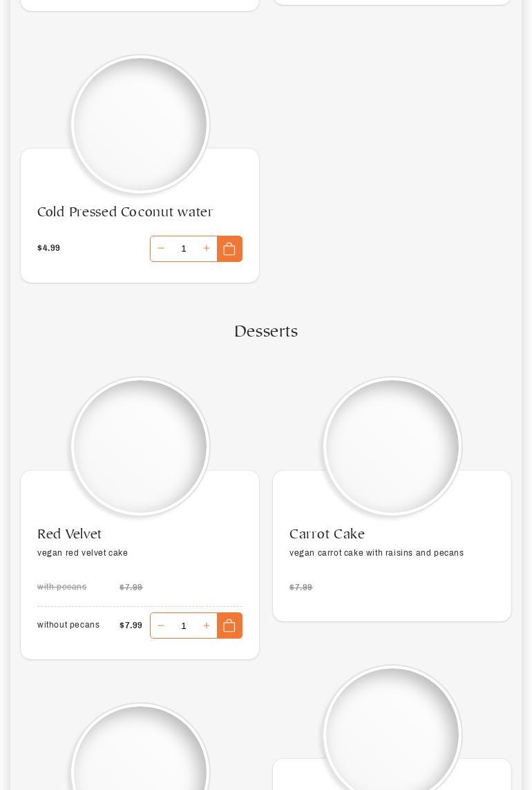Increase Red Velvet without pecans quantity
Viewport: 532px width, 790px height.
click(206, 626)
